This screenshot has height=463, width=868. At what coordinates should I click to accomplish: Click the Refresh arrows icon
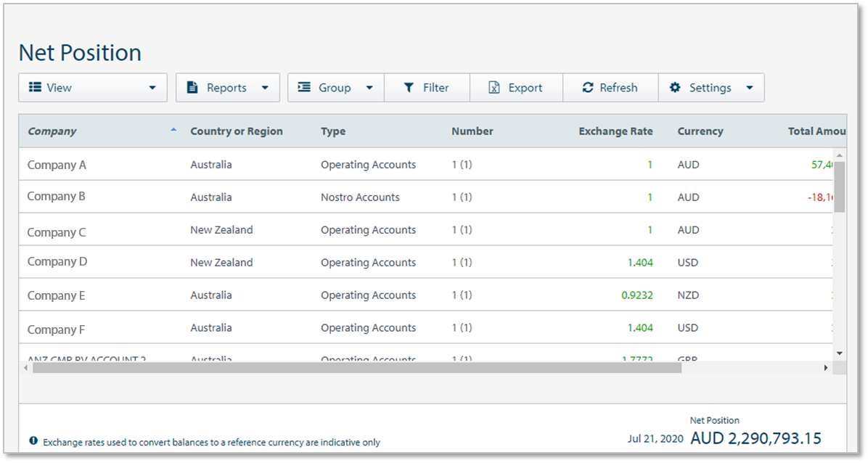coord(588,88)
